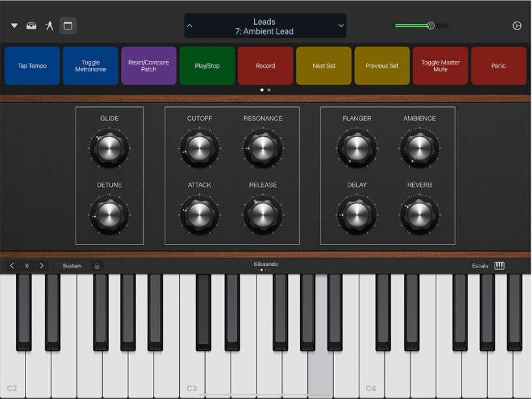
Task: Open the Leads 7: Ambient Lead patch display
Action: point(265,26)
